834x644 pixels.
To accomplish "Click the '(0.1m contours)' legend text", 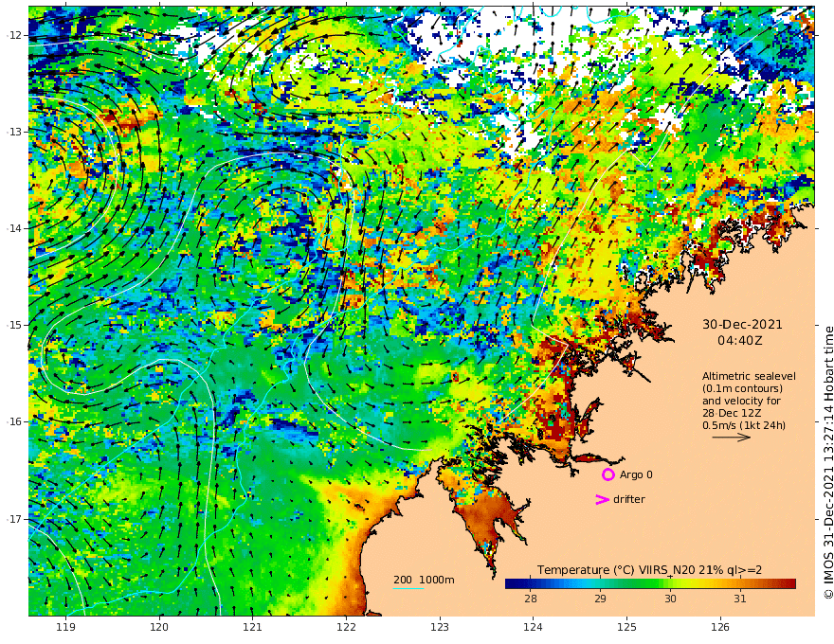I will point(742,388).
